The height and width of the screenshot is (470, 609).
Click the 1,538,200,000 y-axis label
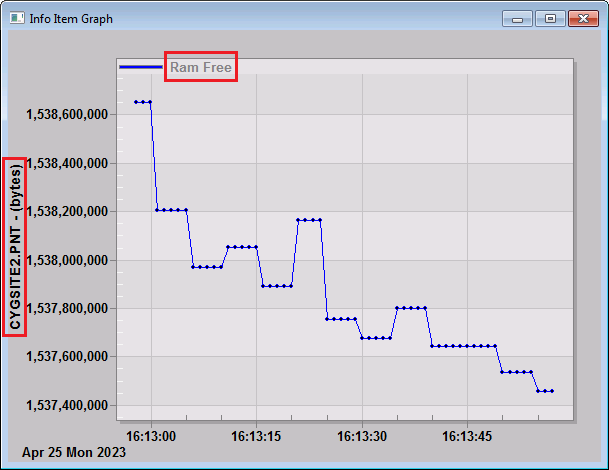67,212
